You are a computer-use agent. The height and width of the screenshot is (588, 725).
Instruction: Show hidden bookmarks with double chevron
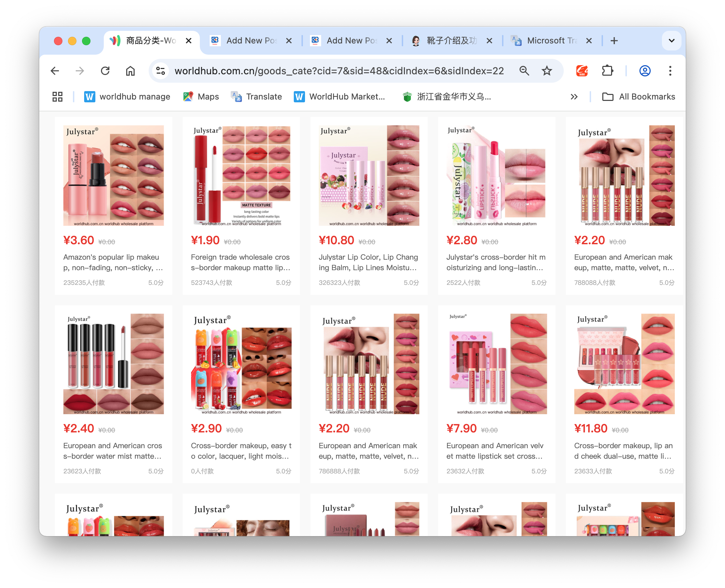(x=574, y=97)
